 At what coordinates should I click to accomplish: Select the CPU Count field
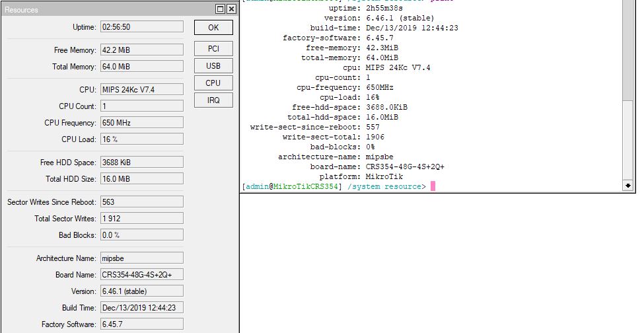[x=142, y=106]
